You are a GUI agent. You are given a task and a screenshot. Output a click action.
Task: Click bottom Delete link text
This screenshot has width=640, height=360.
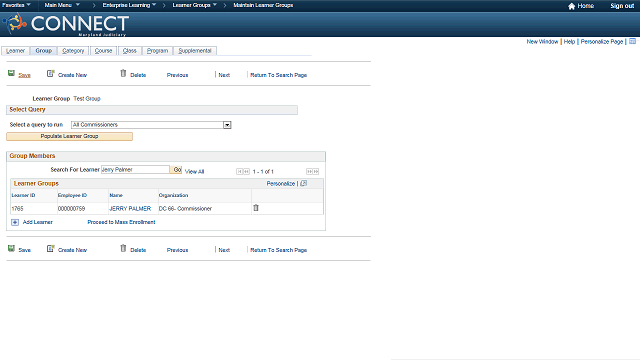(x=138, y=250)
